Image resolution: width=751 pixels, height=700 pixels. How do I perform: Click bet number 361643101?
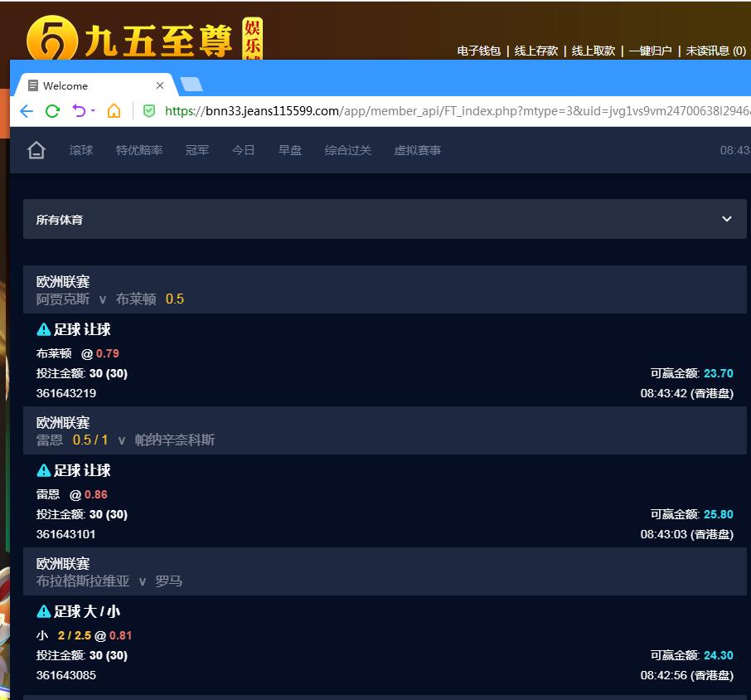pos(66,534)
